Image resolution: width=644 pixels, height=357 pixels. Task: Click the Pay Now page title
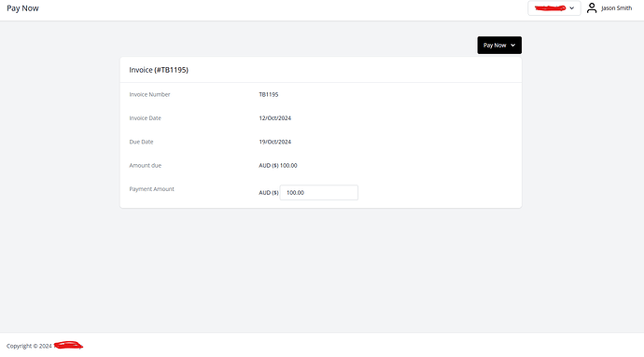(x=22, y=8)
